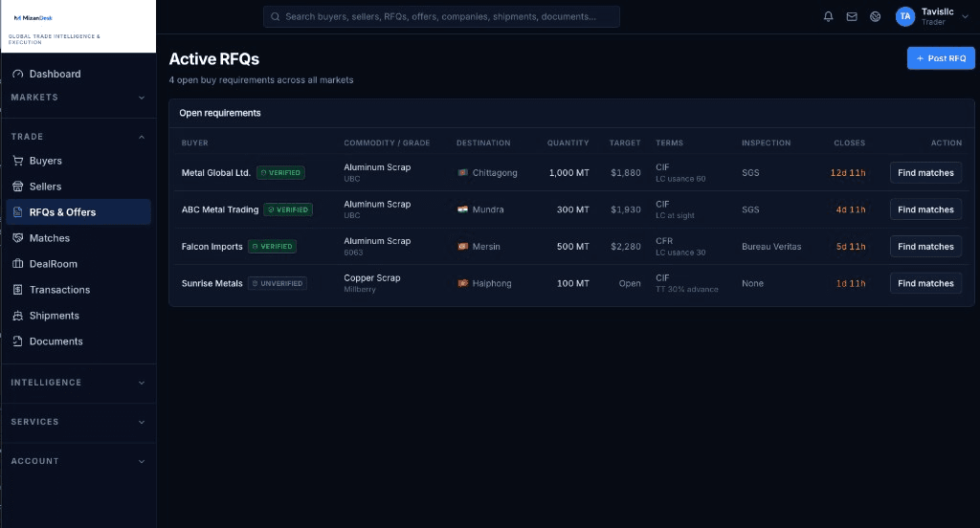Screen dimensions: 980x528
Task: Open the Tavisllc user menu chevron
Action: pos(965,17)
